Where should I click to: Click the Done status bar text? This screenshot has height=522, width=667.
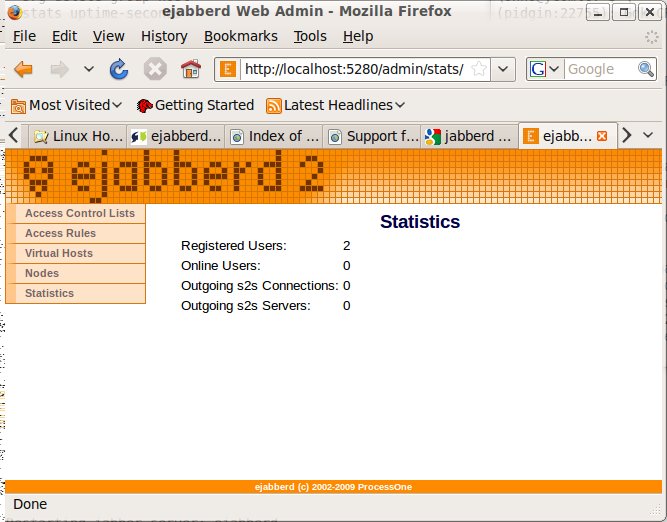[30, 504]
